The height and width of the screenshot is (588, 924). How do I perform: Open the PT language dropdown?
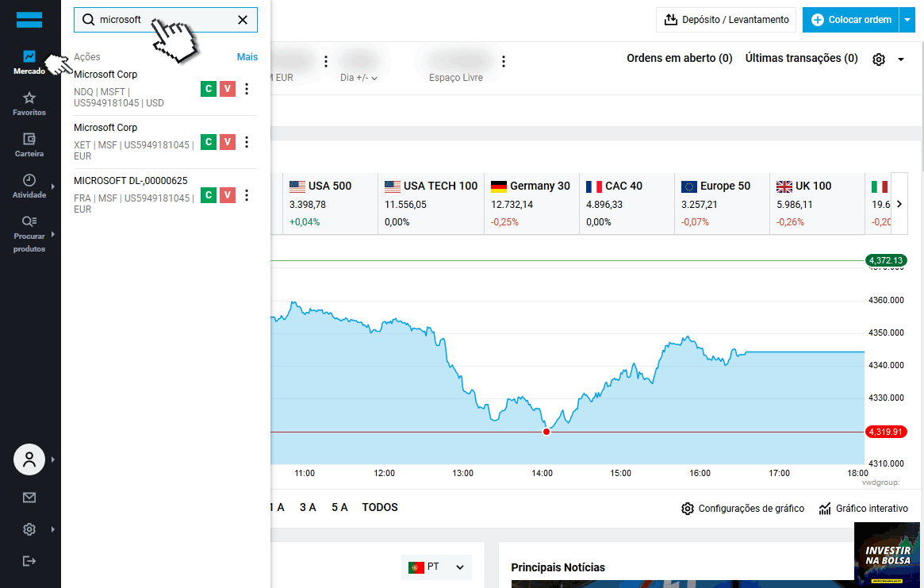coord(437,567)
